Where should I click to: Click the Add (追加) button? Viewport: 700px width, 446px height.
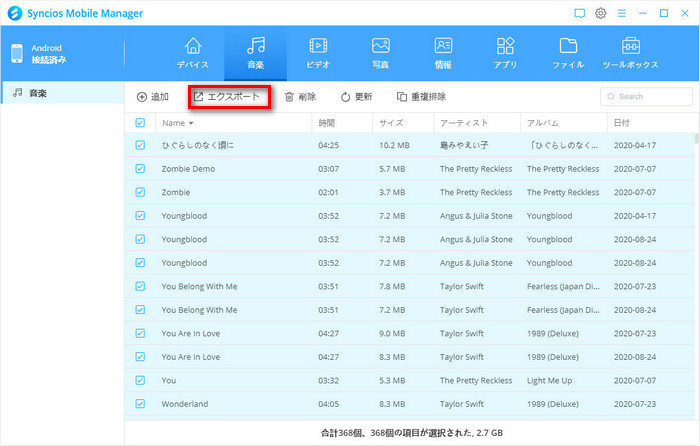point(153,97)
